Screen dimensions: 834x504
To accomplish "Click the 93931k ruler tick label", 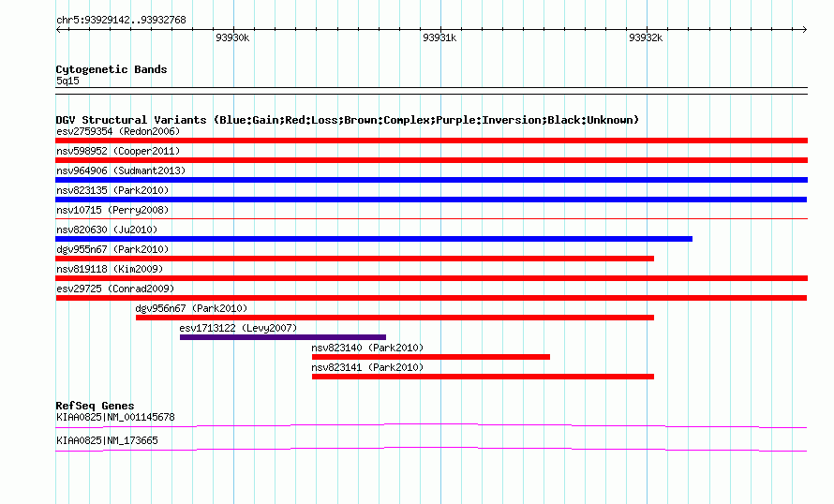I will tap(439, 37).
